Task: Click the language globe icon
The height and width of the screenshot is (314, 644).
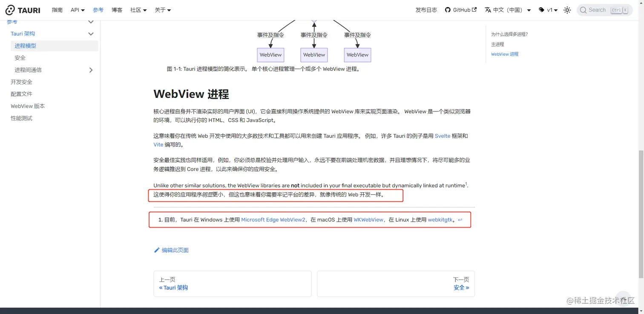Action: click(x=487, y=10)
